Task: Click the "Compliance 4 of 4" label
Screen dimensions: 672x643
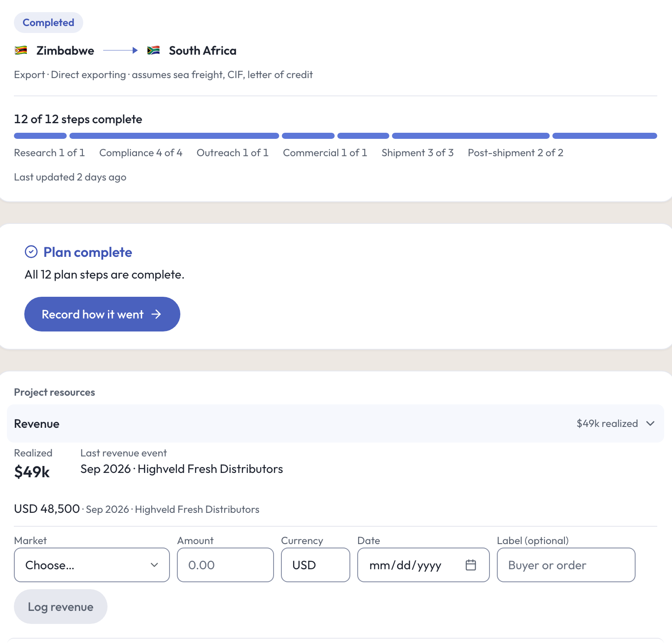Action: click(x=141, y=153)
